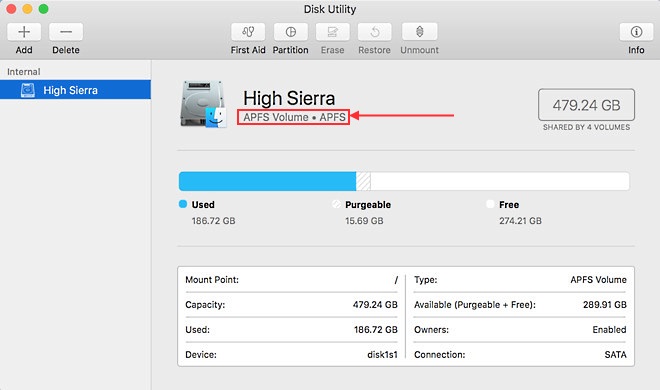This screenshot has width=660, height=390.
Task: Click the High Sierra volume title
Action: (x=289, y=98)
